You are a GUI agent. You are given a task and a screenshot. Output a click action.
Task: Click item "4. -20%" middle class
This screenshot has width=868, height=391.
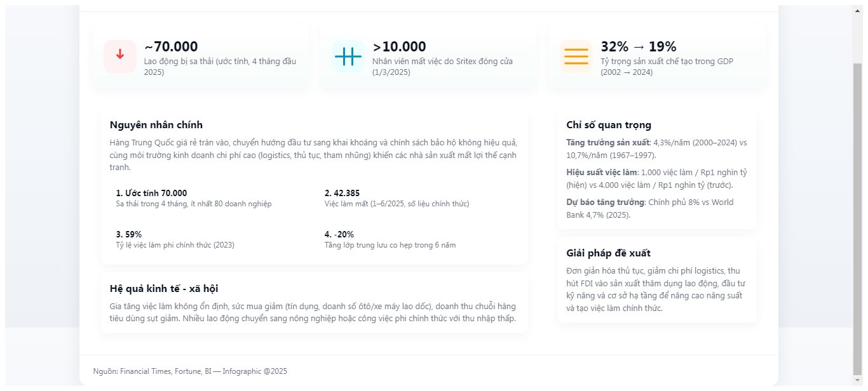(339, 234)
